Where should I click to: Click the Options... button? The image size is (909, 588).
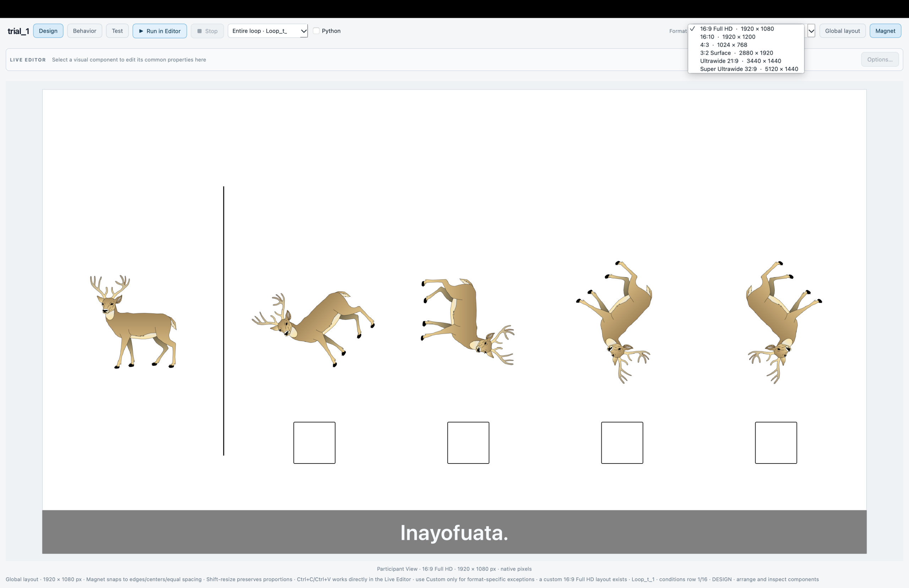tap(880, 60)
